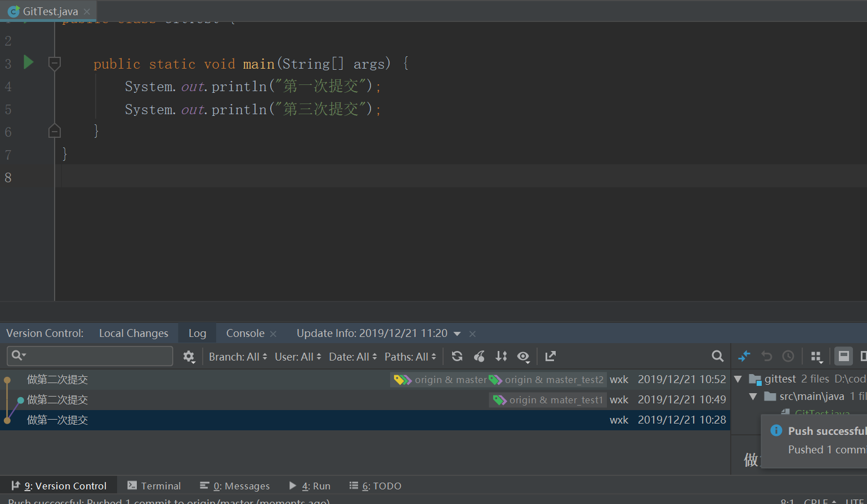Select the GitTest.java editor tab
This screenshot has width=867, height=504.
(49, 11)
